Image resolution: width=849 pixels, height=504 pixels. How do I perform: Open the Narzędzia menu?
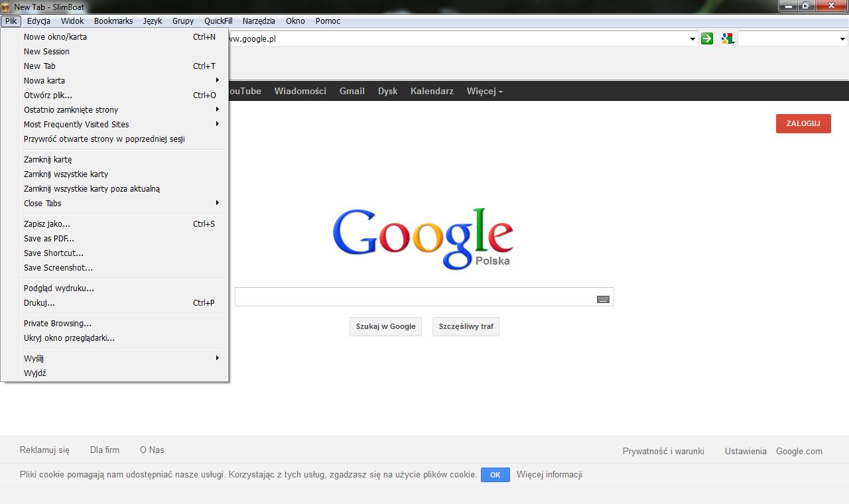click(x=259, y=21)
